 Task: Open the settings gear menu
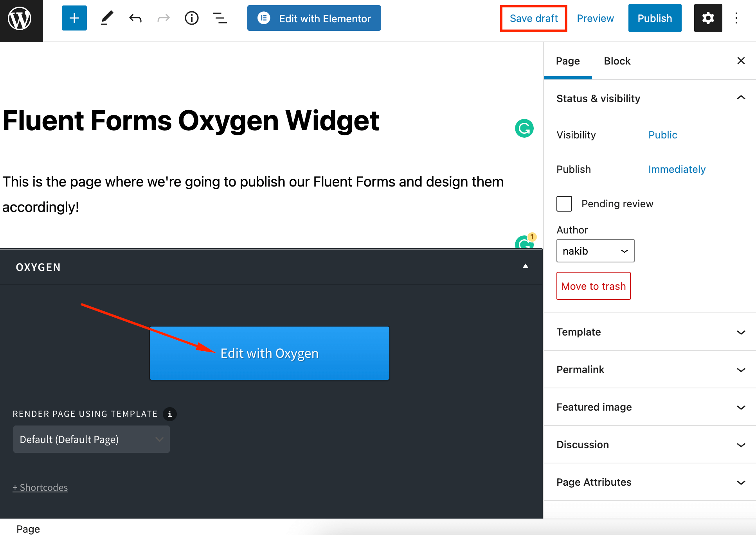[x=708, y=18]
